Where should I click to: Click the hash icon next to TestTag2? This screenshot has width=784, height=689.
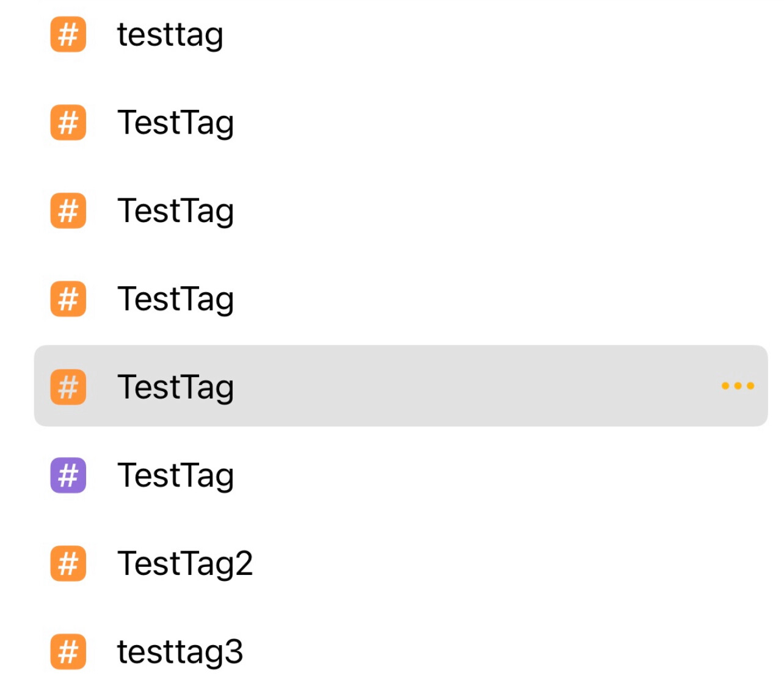click(x=68, y=563)
